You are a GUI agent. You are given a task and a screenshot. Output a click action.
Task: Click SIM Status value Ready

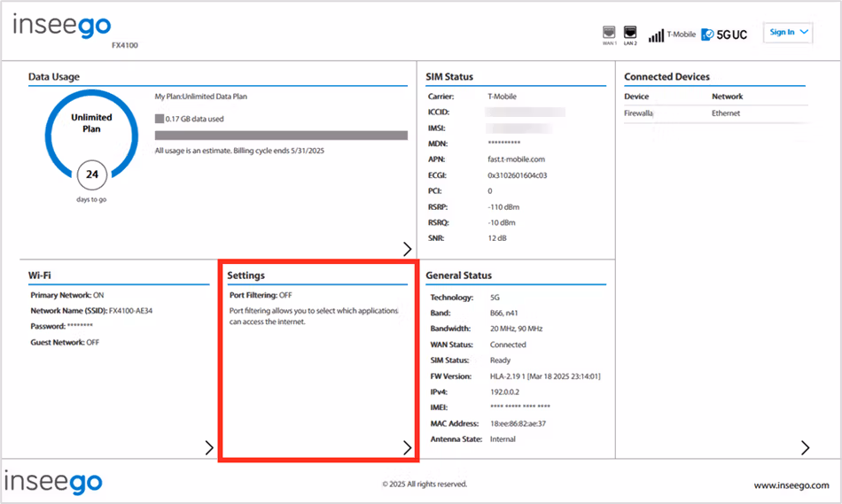click(500, 361)
